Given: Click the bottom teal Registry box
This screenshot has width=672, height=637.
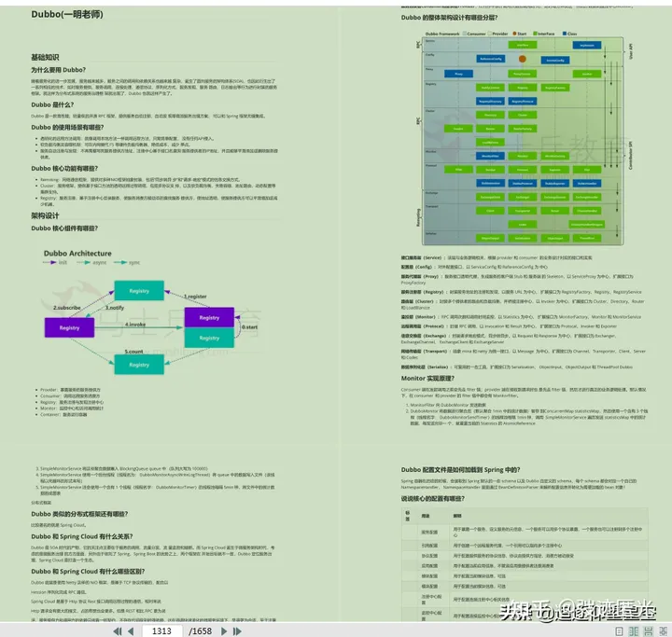Looking at the screenshot, I should 139,365.
